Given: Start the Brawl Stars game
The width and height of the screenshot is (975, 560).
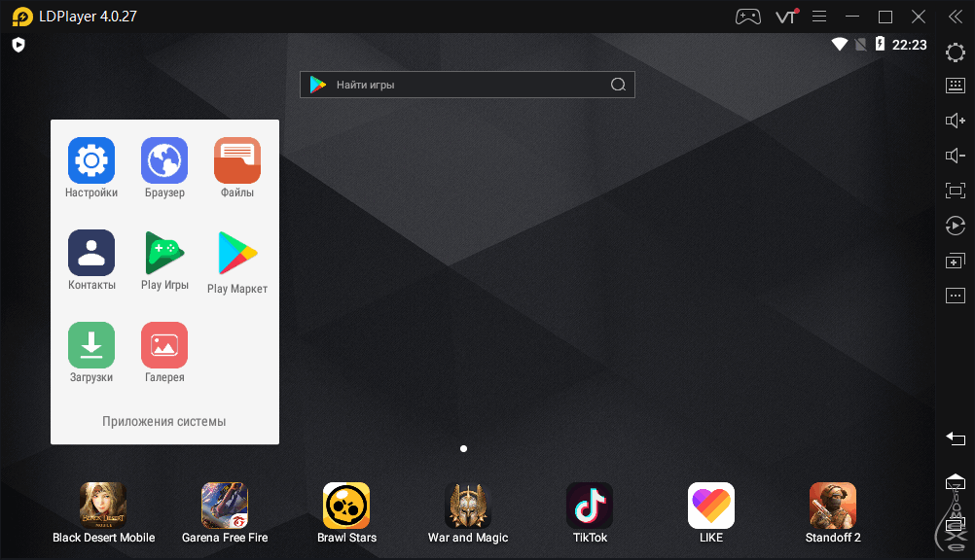Looking at the screenshot, I should pos(346,506).
